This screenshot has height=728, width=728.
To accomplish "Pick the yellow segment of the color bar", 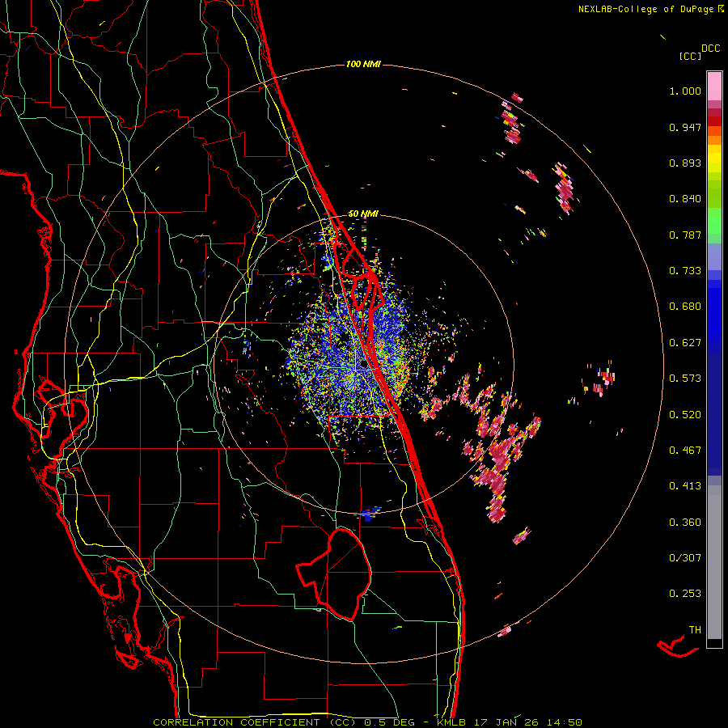I will (x=714, y=159).
